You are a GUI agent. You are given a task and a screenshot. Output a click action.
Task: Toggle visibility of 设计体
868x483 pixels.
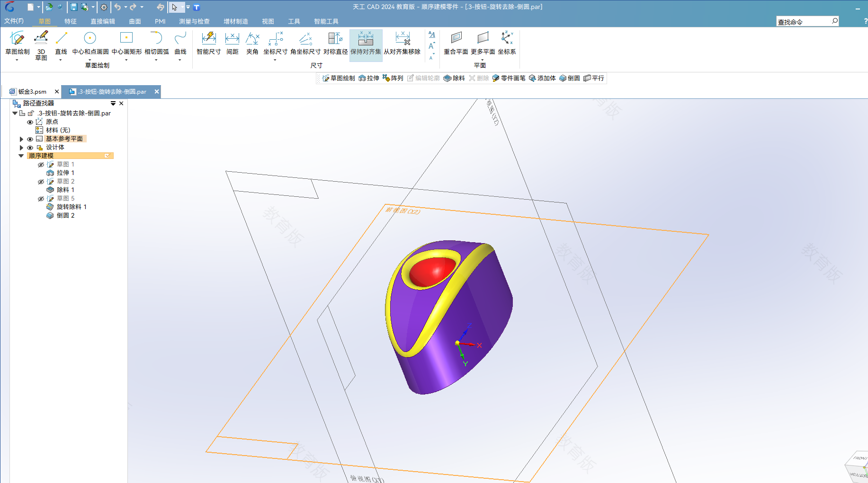coord(30,148)
